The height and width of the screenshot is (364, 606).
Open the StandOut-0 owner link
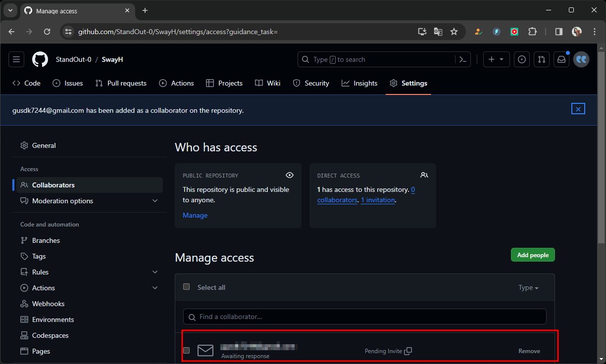point(73,59)
